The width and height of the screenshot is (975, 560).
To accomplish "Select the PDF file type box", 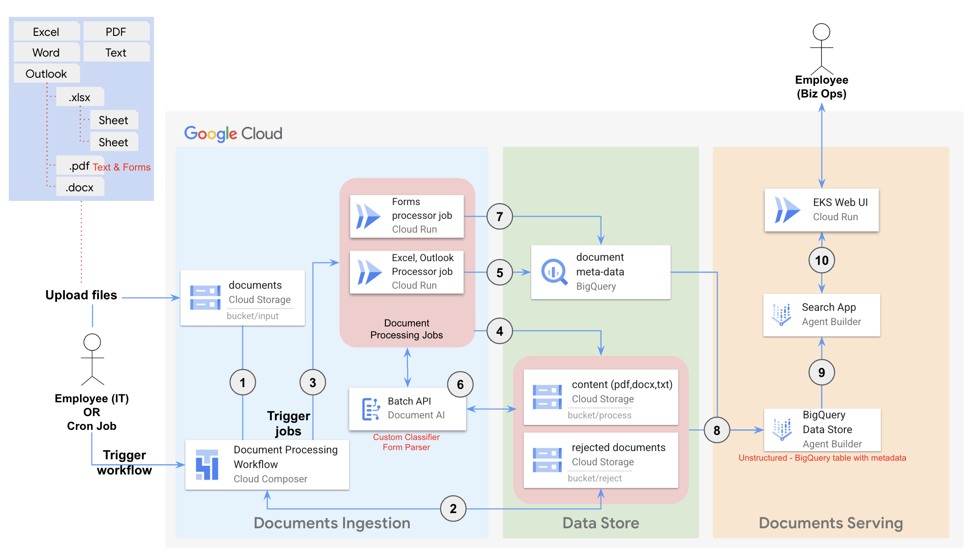I will [x=116, y=31].
